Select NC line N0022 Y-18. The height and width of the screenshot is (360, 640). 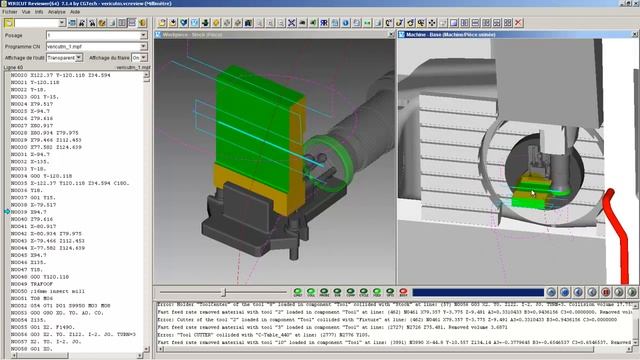coord(28,90)
